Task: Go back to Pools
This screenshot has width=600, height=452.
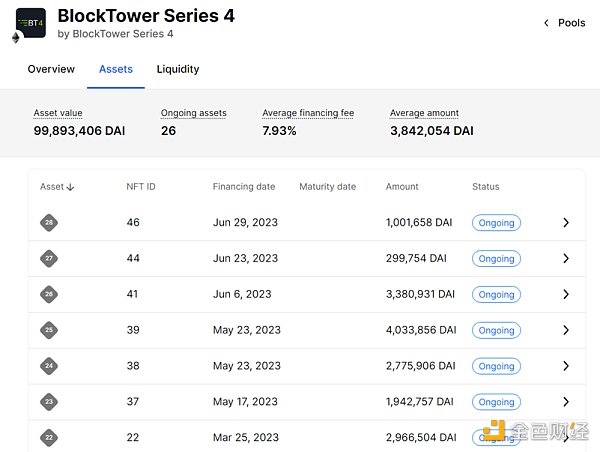Action: pyautogui.click(x=564, y=23)
